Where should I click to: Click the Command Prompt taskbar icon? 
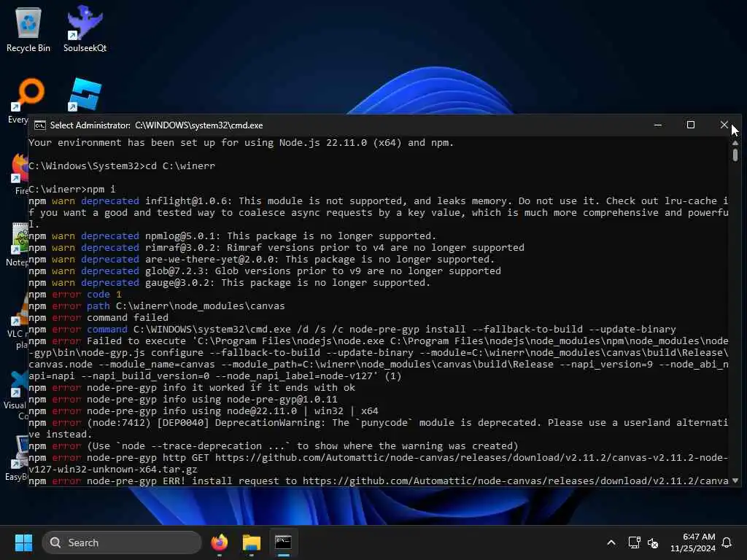283,542
